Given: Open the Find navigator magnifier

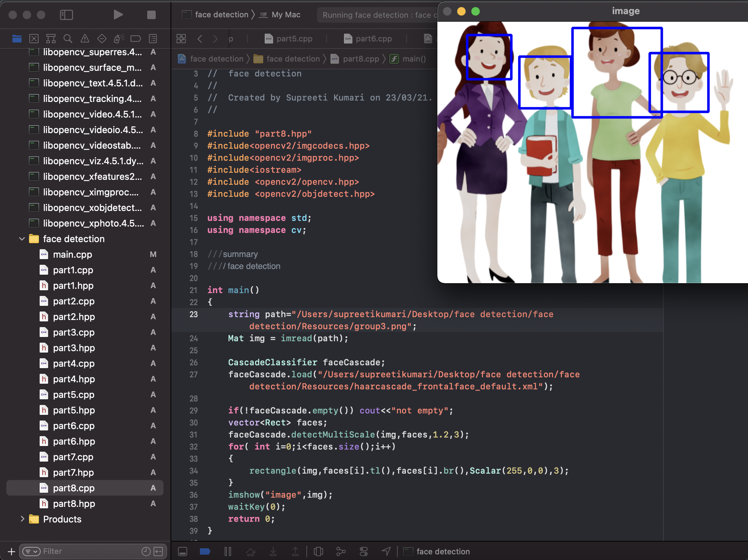Looking at the screenshot, I should click(68, 39).
